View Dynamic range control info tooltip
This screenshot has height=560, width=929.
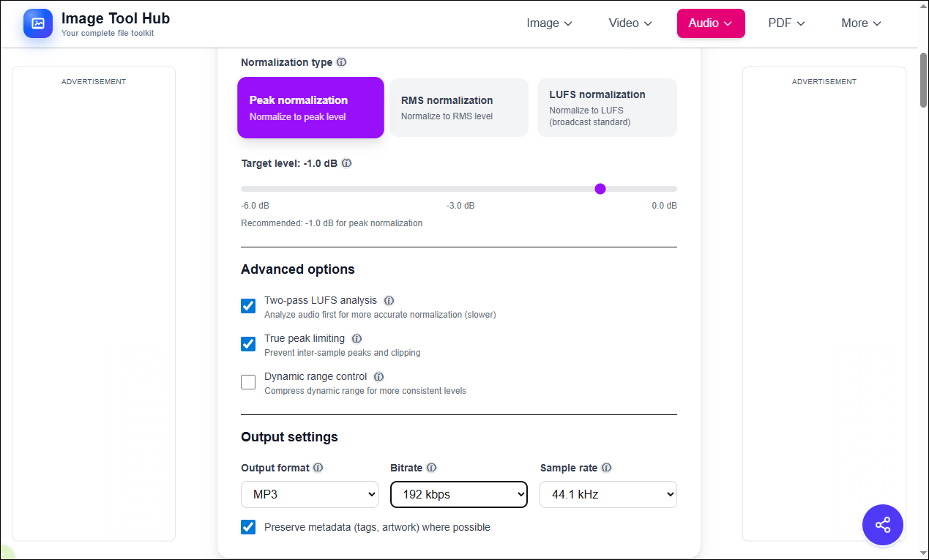(x=378, y=376)
